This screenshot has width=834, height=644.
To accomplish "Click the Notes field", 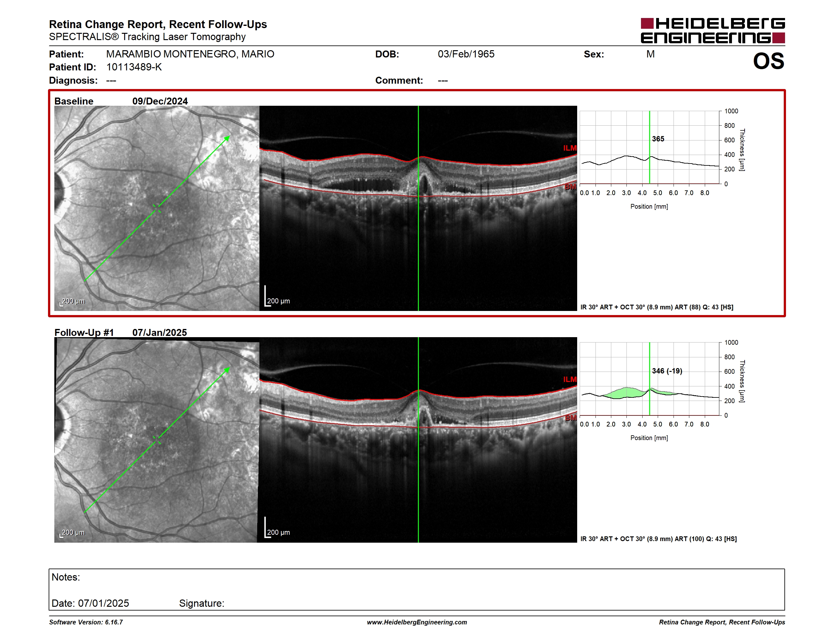I will pyautogui.click(x=417, y=589).
